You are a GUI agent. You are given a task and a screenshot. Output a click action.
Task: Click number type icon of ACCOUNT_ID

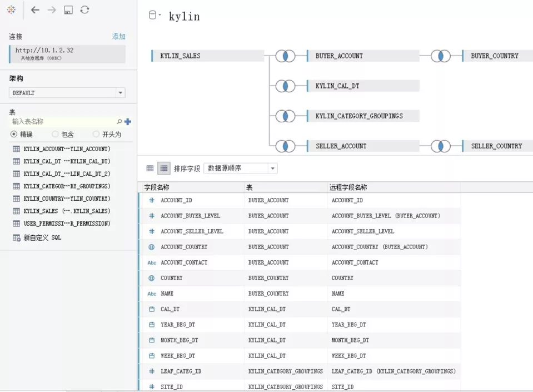point(152,200)
